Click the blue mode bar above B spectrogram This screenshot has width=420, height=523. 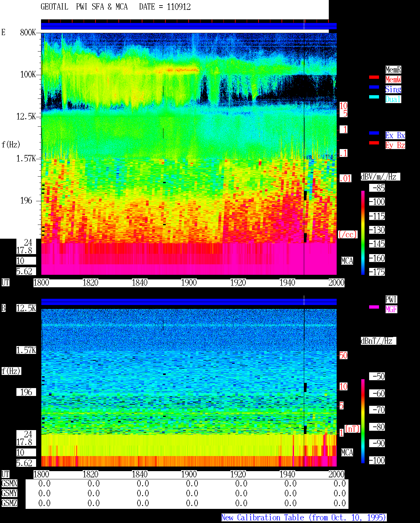(189, 302)
